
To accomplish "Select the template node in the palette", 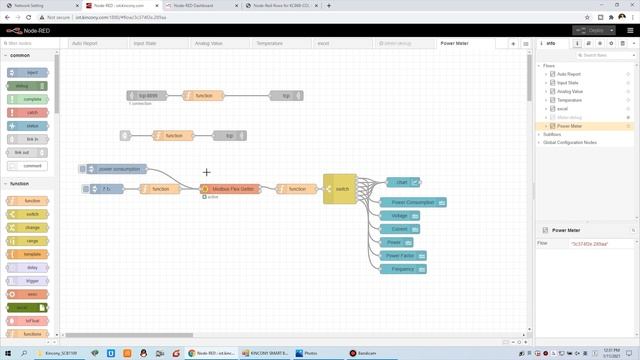I will (x=27, y=254).
